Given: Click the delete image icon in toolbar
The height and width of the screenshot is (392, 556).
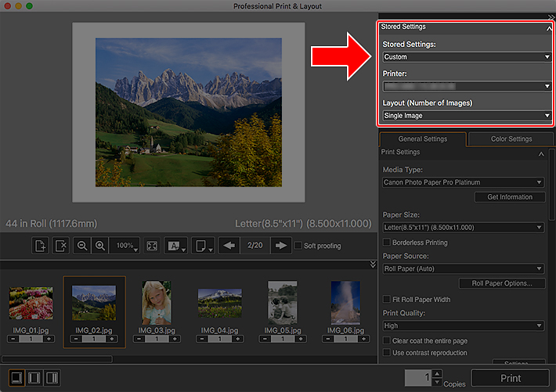Looking at the screenshot, I should coord(61,246).
